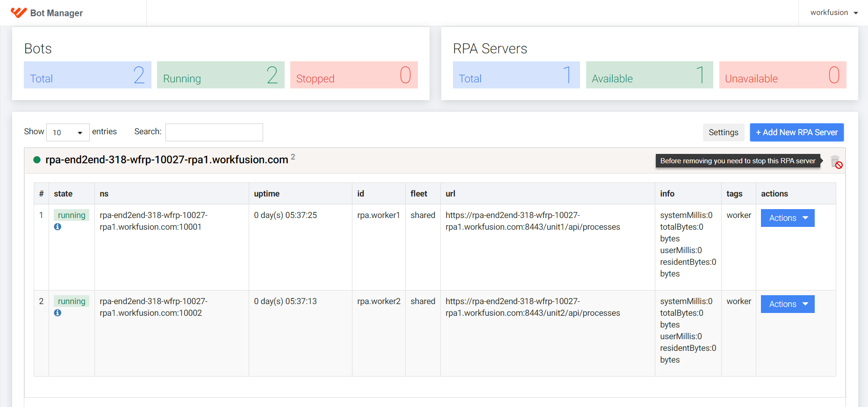Open the Show entries count dropdown
This screenshot has height=407, width=868.
click(x=68, y=132)
